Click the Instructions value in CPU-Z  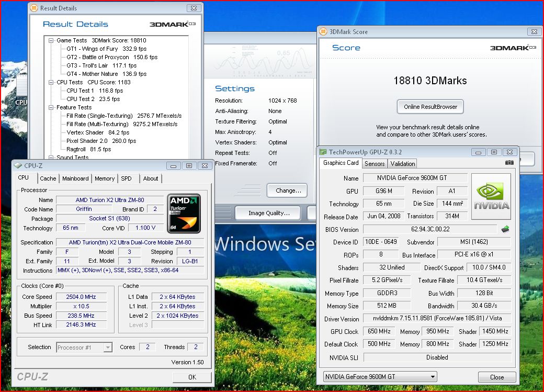(130, 271)
